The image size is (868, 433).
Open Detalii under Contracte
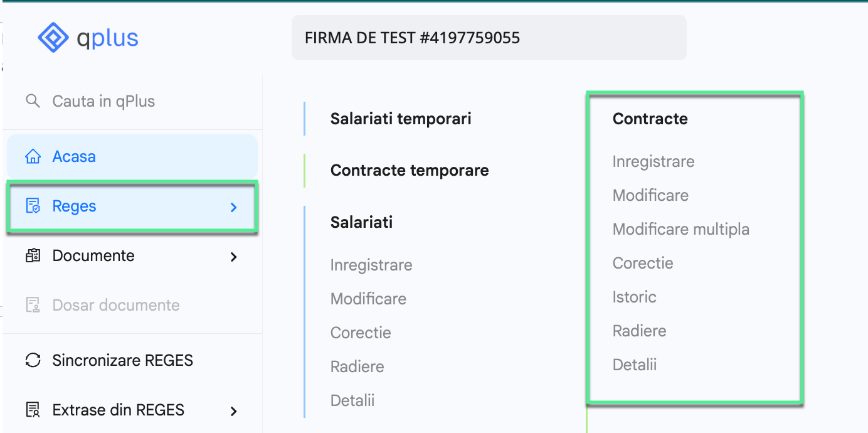pos(634,364)
